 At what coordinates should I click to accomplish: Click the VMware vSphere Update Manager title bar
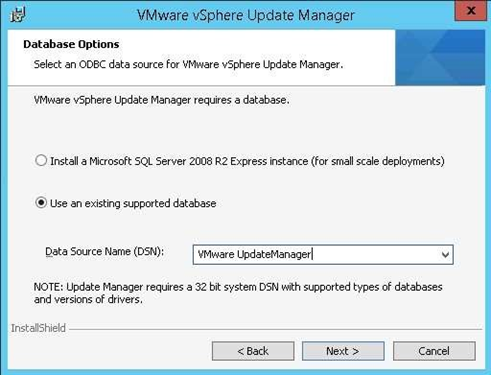[246, 15]
